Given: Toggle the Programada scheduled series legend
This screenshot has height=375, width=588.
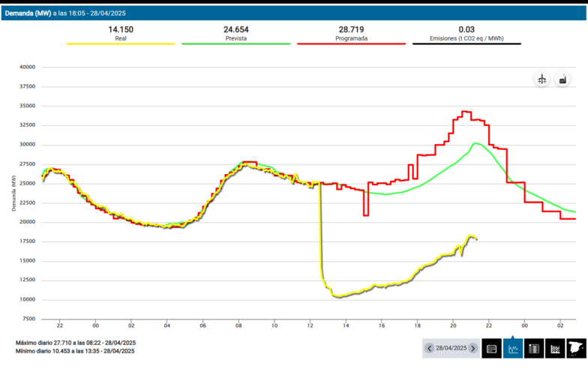Looking at the screenshot, I should tap(351, 37).
